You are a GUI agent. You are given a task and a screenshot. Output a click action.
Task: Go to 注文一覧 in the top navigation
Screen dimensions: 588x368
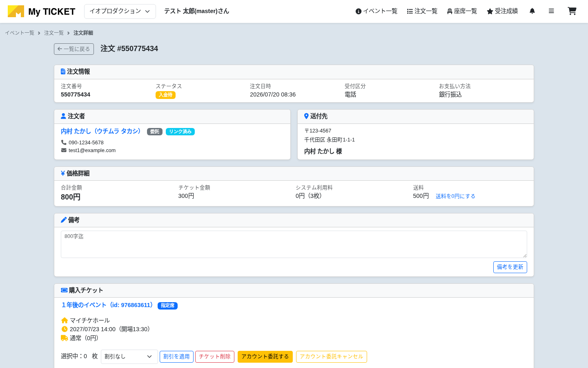pos(422,11)
